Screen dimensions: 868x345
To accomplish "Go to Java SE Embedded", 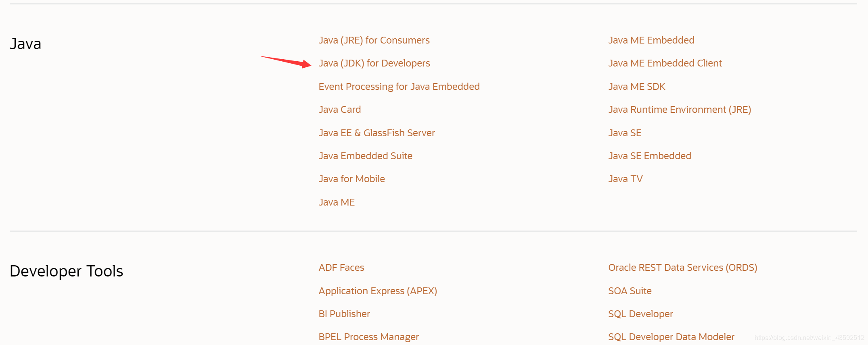I will click(x=650, y=156).
